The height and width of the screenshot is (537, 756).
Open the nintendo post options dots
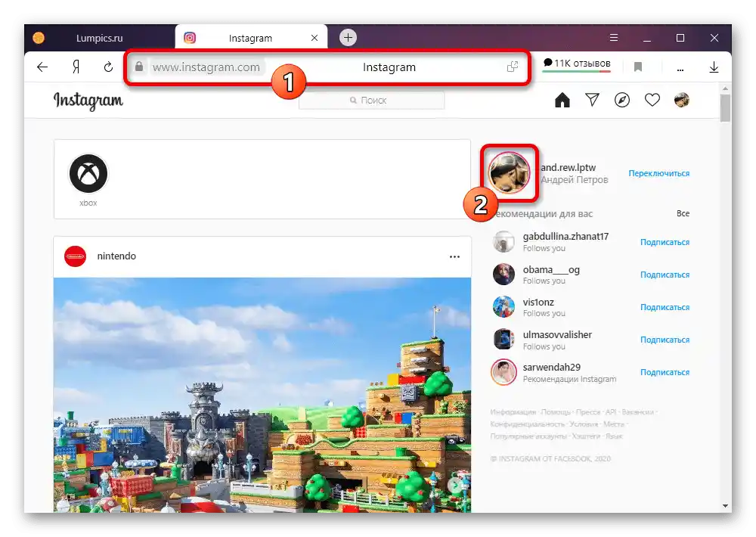tap(454, 256)
